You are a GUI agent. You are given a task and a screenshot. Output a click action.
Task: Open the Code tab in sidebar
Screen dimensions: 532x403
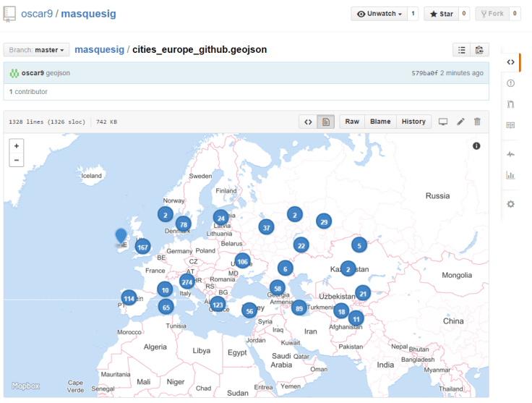[510, 62]
